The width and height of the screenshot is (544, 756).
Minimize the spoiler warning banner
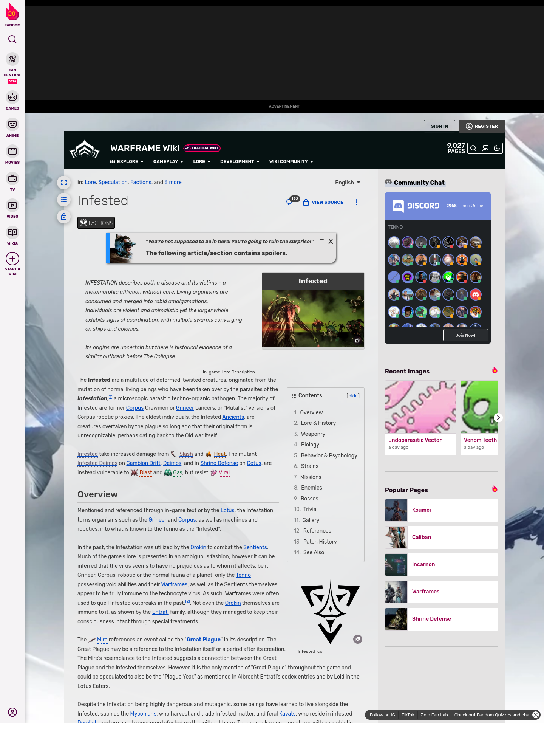[x=322, y=240]
